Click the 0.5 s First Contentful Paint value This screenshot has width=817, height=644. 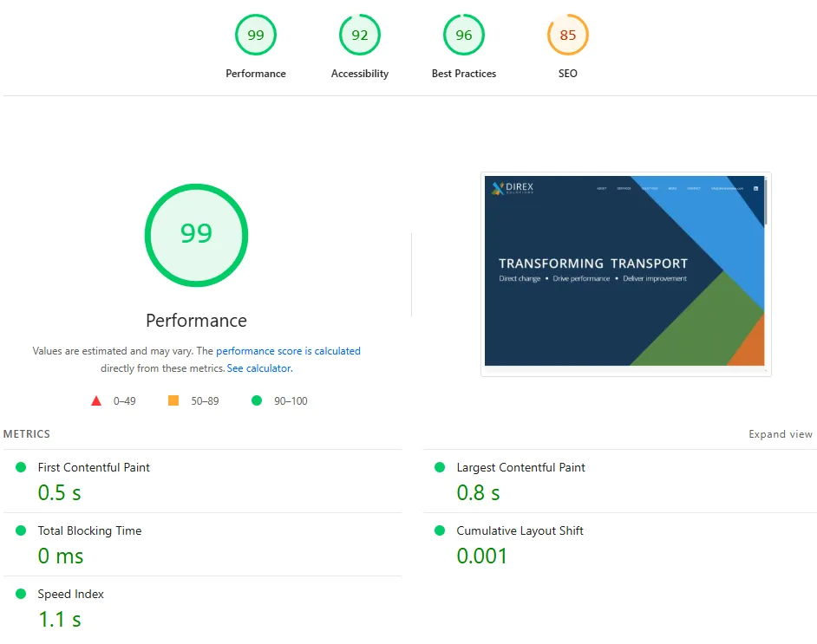click(x=59, y=492)
